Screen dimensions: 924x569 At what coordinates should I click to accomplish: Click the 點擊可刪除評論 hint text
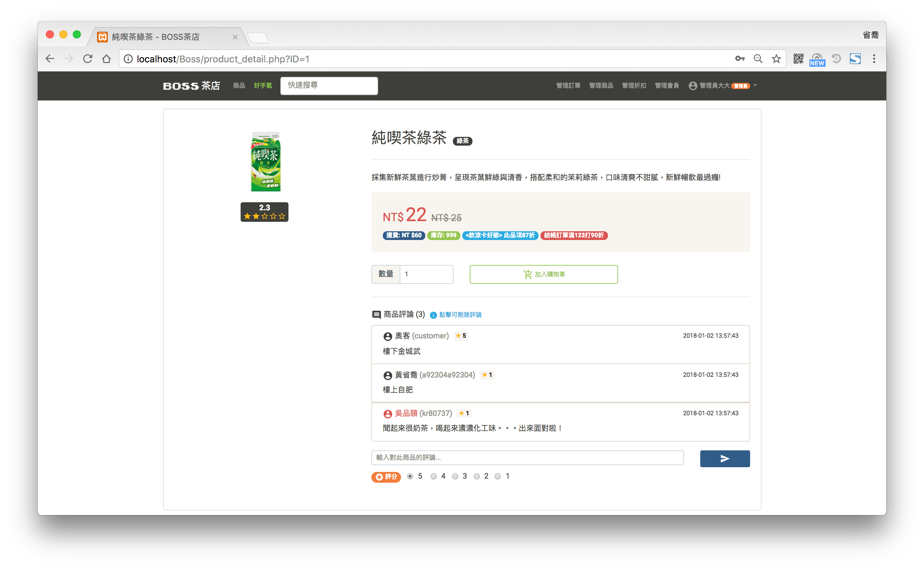(461, 315)
